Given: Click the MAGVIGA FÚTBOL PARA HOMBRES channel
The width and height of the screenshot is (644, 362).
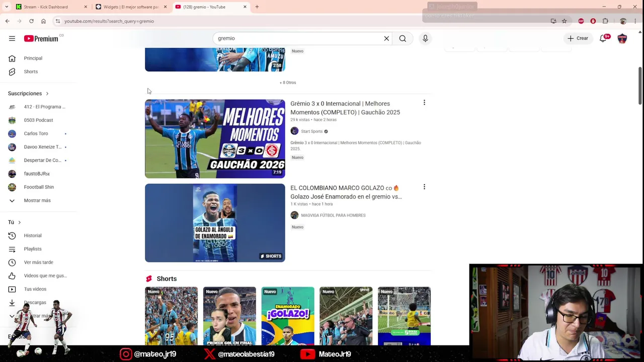Looking at the screenshot, I should (x=333, y=215).
